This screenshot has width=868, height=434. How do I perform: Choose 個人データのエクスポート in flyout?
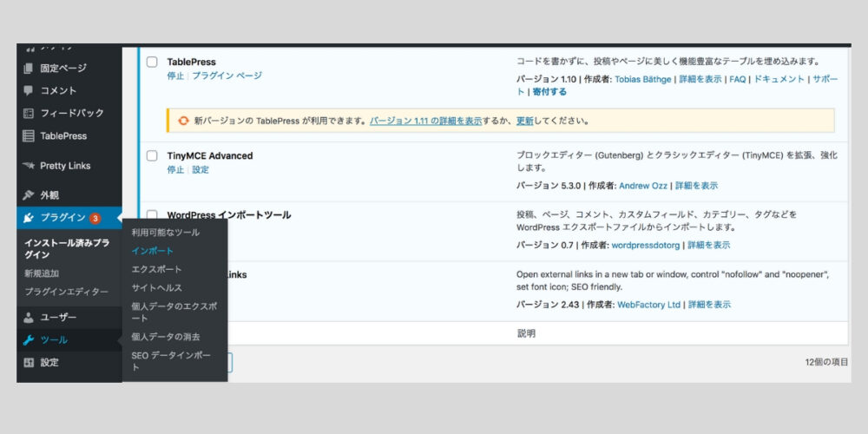pyautogui.click(x=174, y=312)
